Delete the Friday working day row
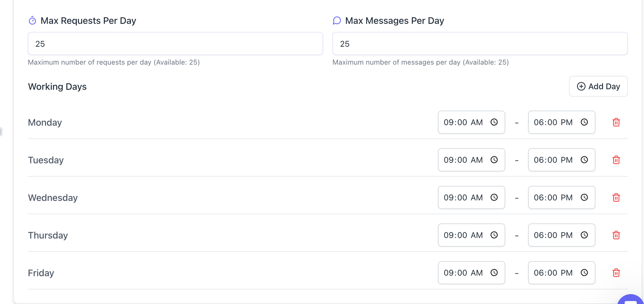Viewport: 644px width, 304px height. point(616,273)
